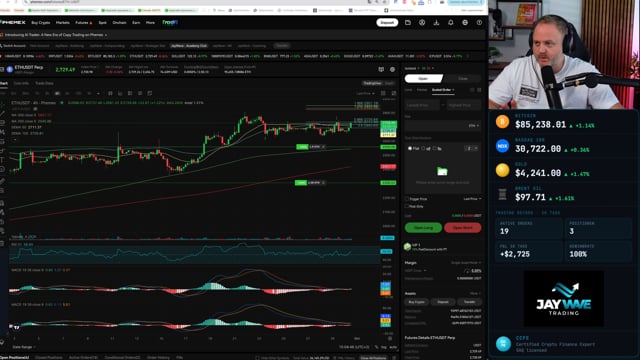Click the Highest Price input field
This screenshot has width=640, height=360.
pos(463,105)
